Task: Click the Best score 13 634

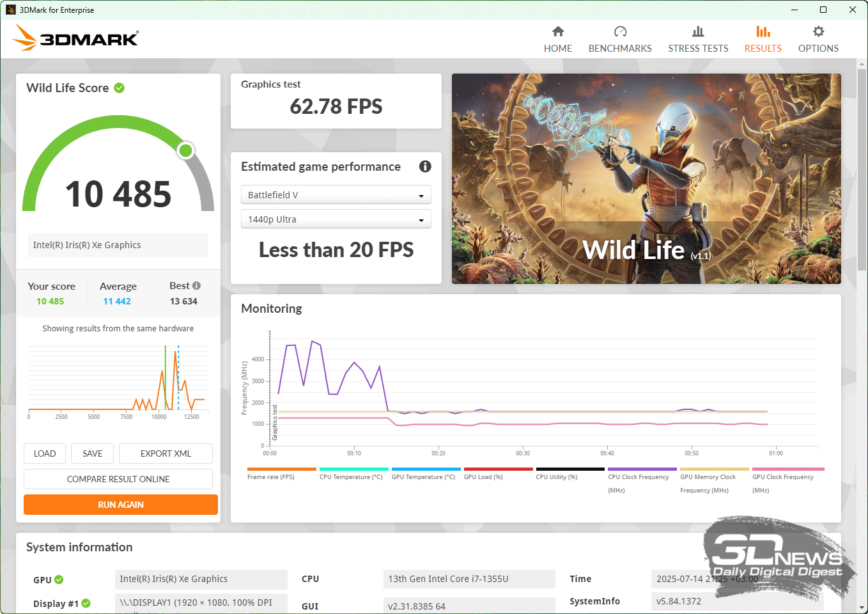Action: (183, 301)
